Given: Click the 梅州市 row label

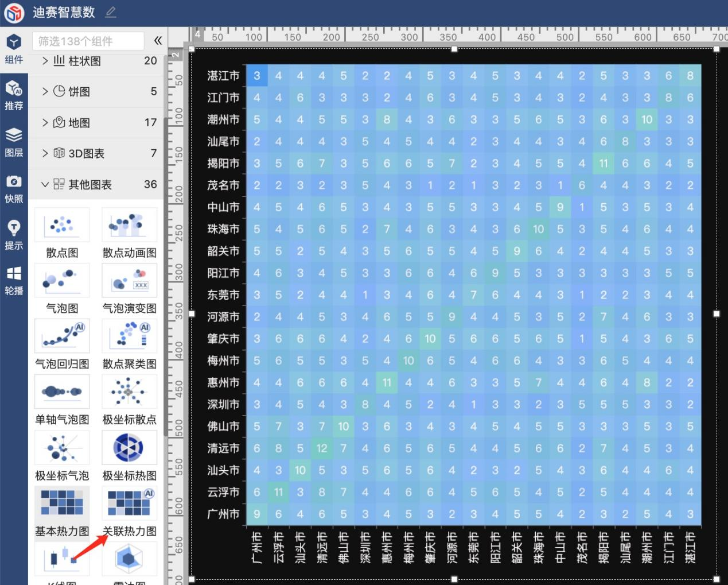Looking at the screenshot, I should click(223, 361).
